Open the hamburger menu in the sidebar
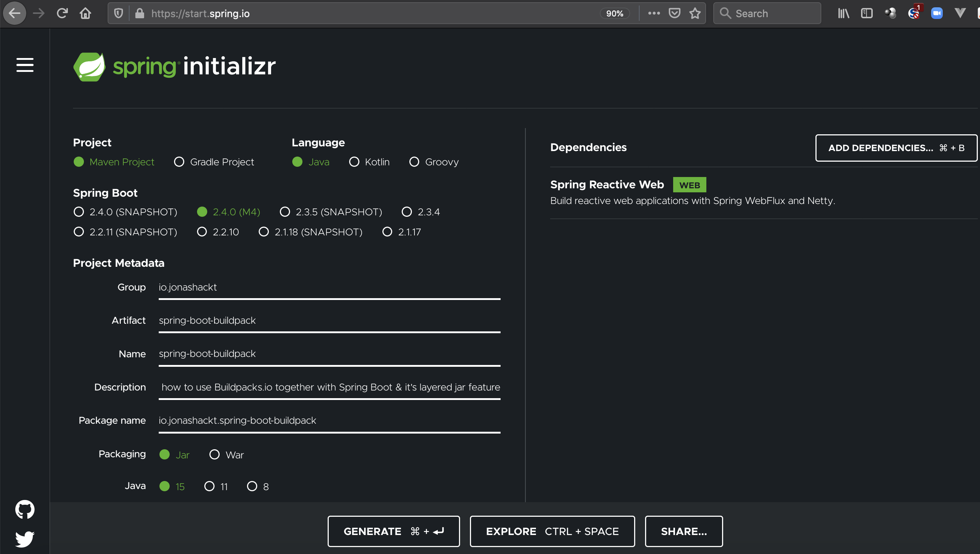The width and height of the screenshot is (980, 554). coord(25,65)
